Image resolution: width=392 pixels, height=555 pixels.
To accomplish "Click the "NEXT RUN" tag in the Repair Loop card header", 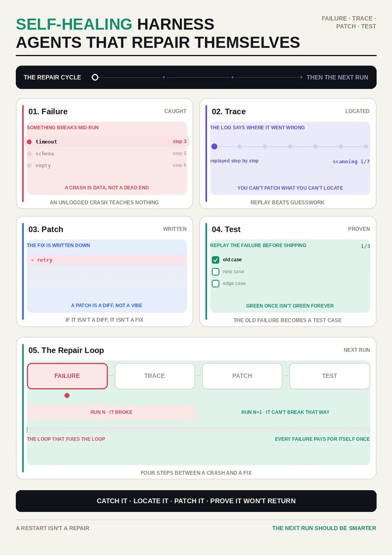I will click(x=357, y=350).
